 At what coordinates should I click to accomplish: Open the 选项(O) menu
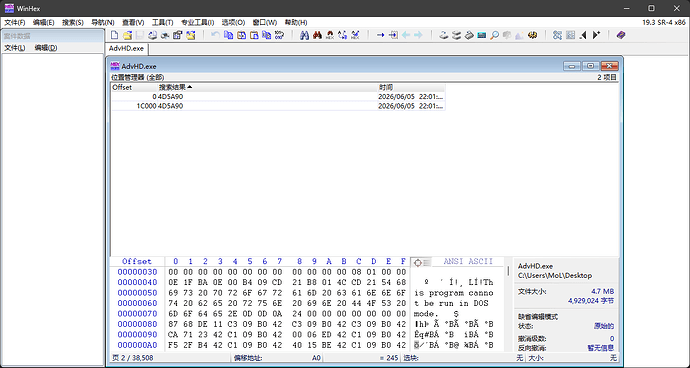click(233, 22)
